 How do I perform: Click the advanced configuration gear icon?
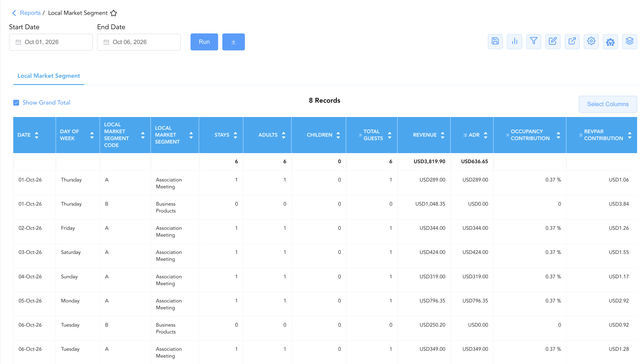coord(610,41)
